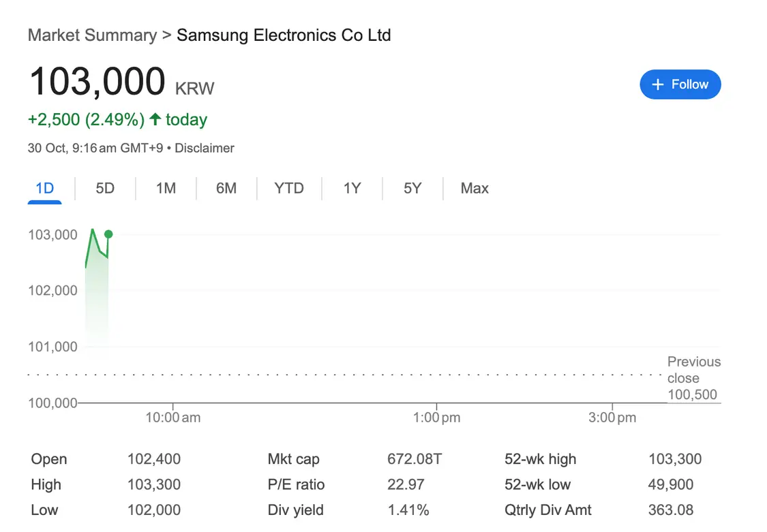
Task: Select the Max chart range tab
Action: coord(475,189)
